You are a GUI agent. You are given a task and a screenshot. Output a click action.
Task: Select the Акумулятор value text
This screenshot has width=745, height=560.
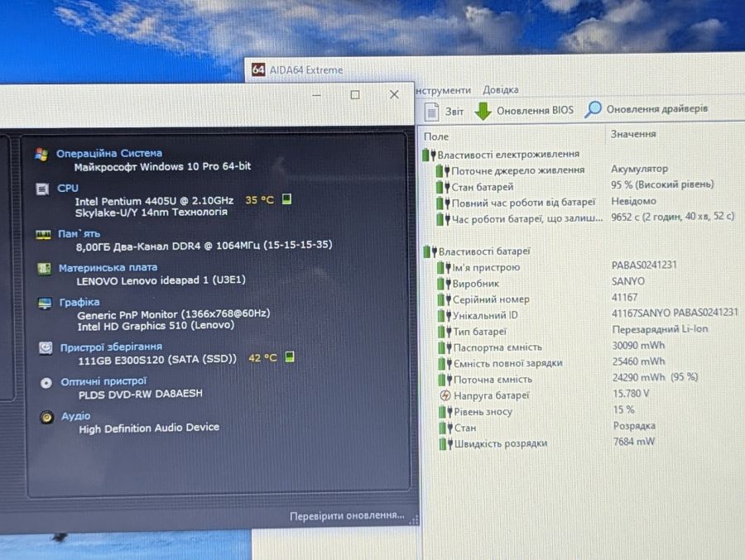pyautogui.click(x=639, y=169)
